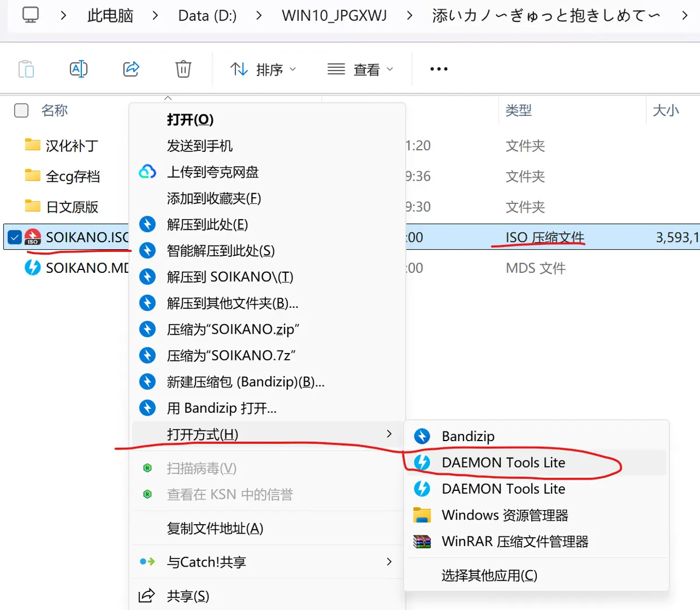700x610 pixels.
Task: Choose 解压到此处(E) from context menu
Action: point(268,224)
